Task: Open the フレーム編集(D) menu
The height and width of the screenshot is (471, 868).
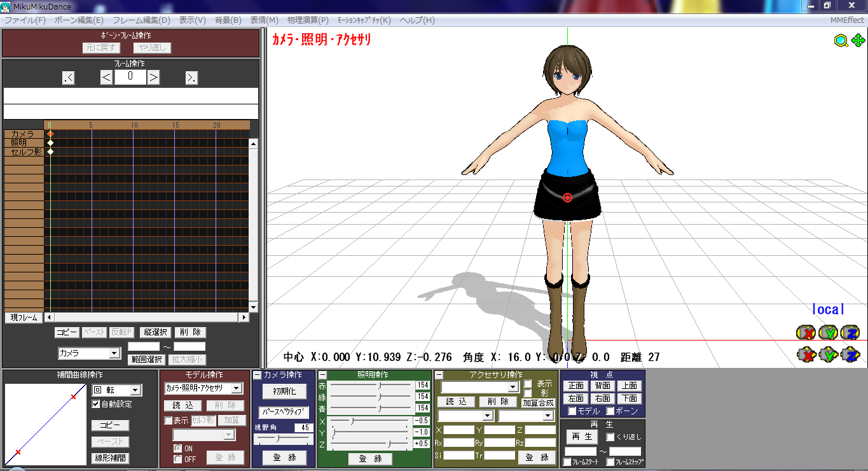Action: tap(142, 20)
